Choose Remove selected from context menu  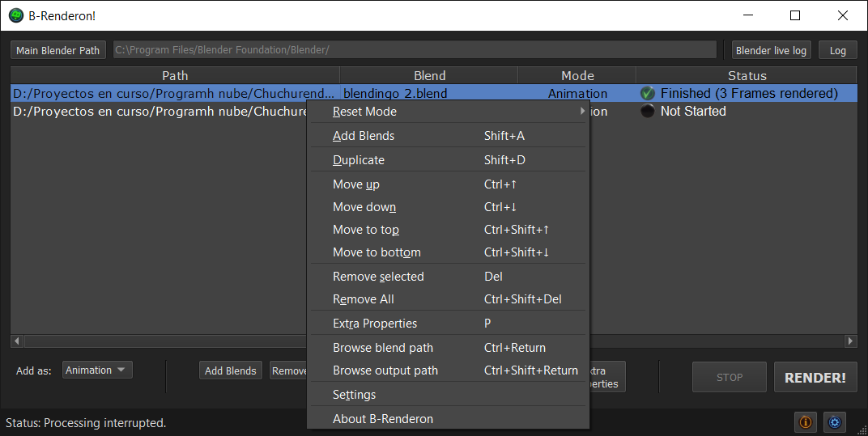(x=448, y=277)
